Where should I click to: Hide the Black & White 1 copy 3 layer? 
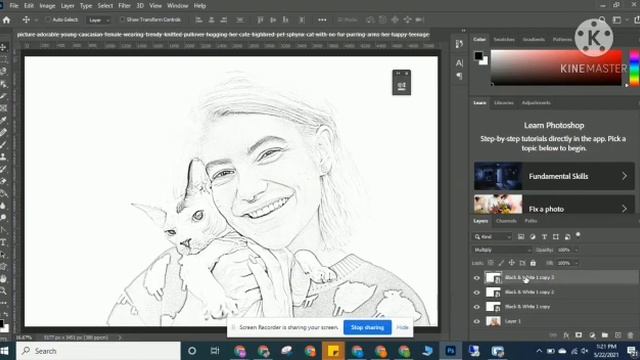tap(476, 278)
